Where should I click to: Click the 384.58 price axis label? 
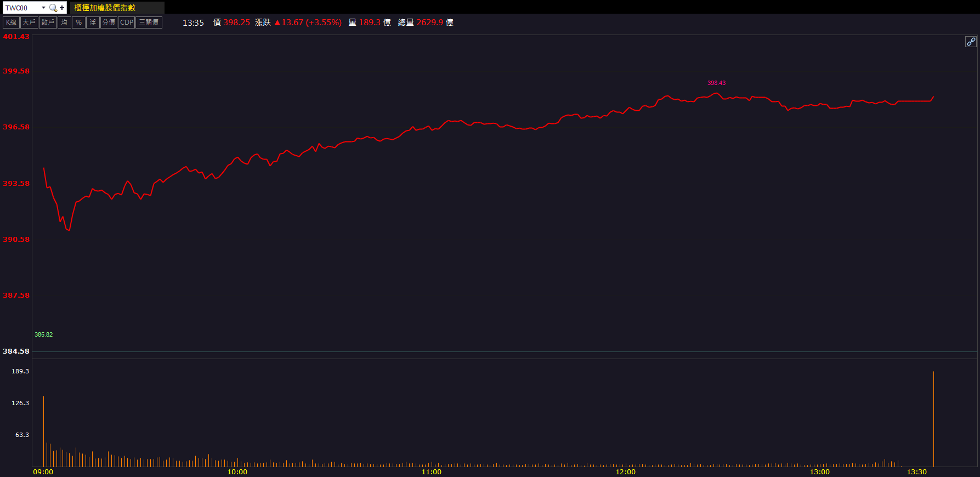[16, 351]
